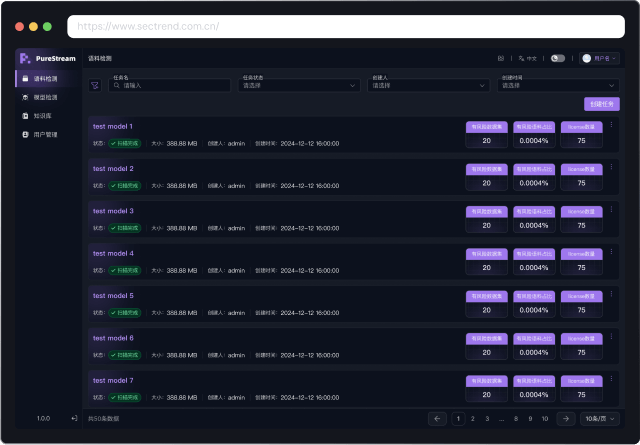The image size is (640, 445).
Task: Click the PureStream logo icon
Action: coord(25,58)
